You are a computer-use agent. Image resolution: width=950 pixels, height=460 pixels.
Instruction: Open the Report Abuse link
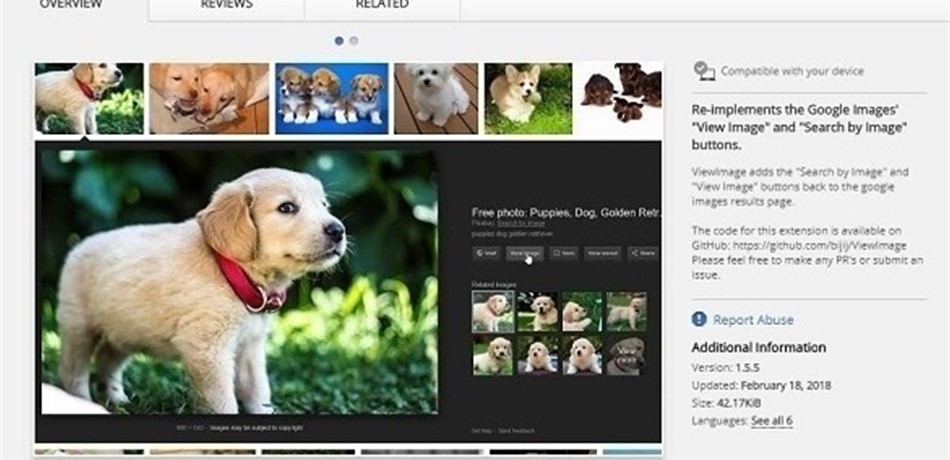pos(753,320)
